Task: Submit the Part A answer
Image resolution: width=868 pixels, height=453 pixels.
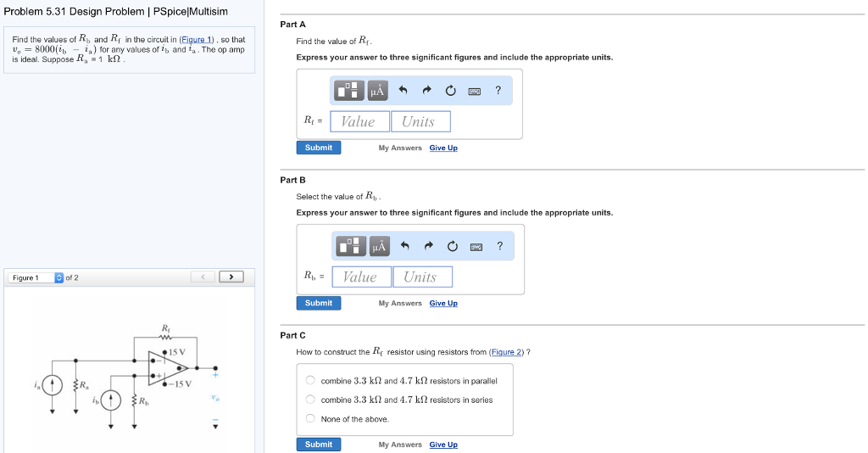Action: pyautogui.click(x=319, y=148)
